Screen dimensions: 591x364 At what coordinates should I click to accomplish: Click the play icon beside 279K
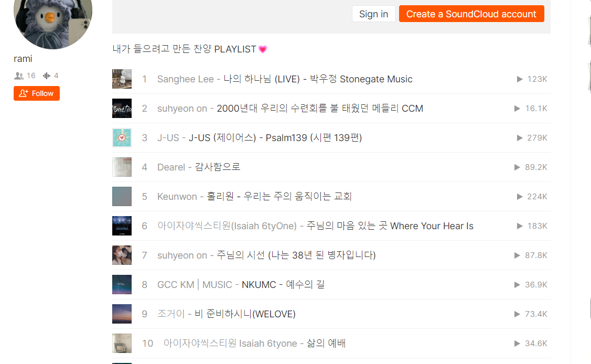tap(520, 138)
